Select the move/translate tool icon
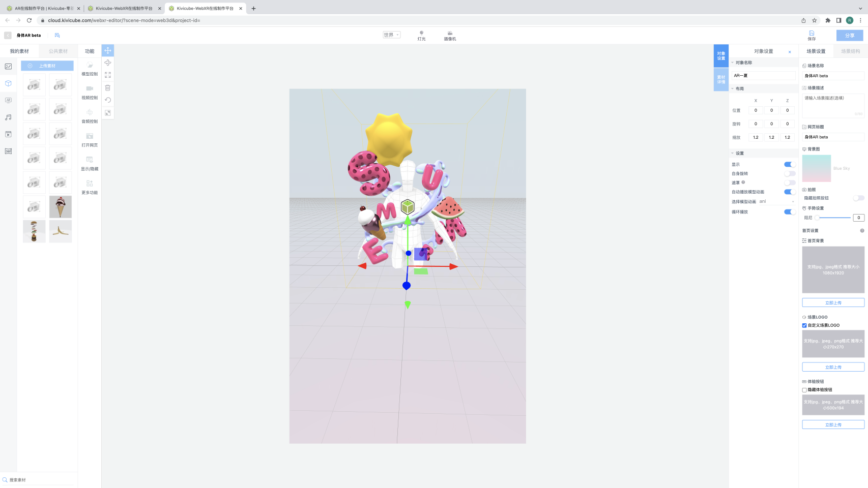This screenshot has width=868, height=488. click(108, 50)
